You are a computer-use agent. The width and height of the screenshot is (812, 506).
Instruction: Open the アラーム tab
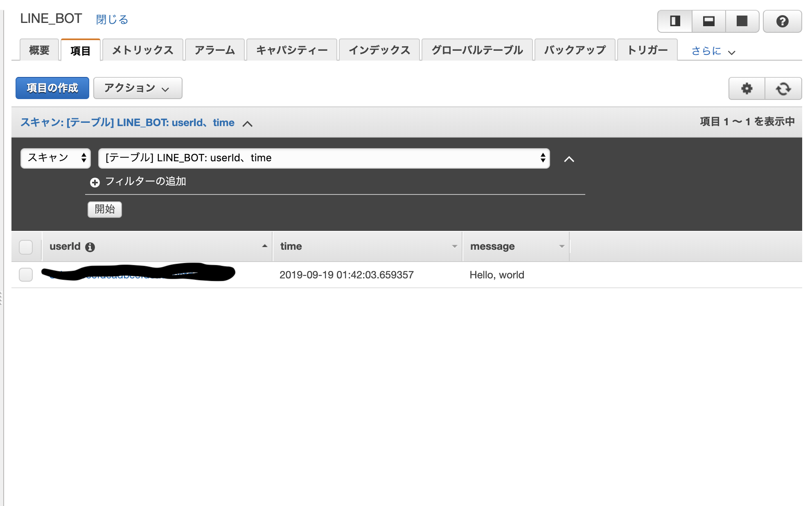coord(214,50)
